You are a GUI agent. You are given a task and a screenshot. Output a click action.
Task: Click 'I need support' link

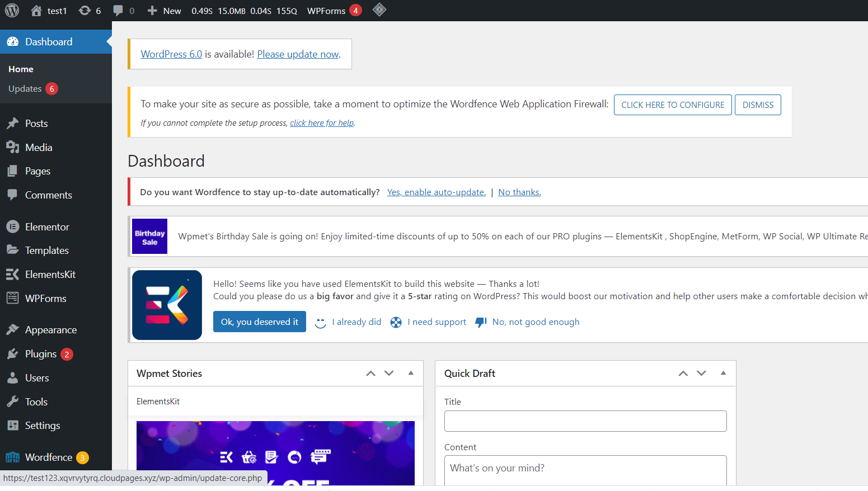click(x=437, y=322)
